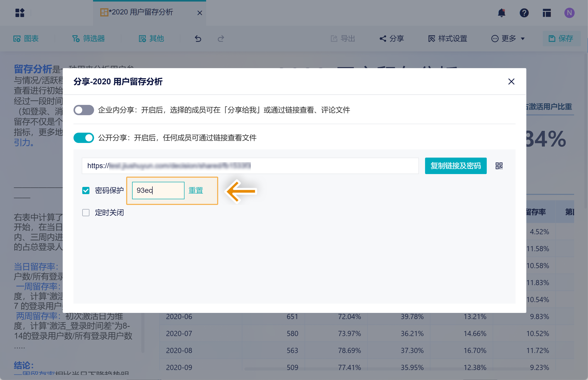The height and width of the screenshot is (380, 588).
Task: Click the 重置 password link
Action: tap(196, 191)
